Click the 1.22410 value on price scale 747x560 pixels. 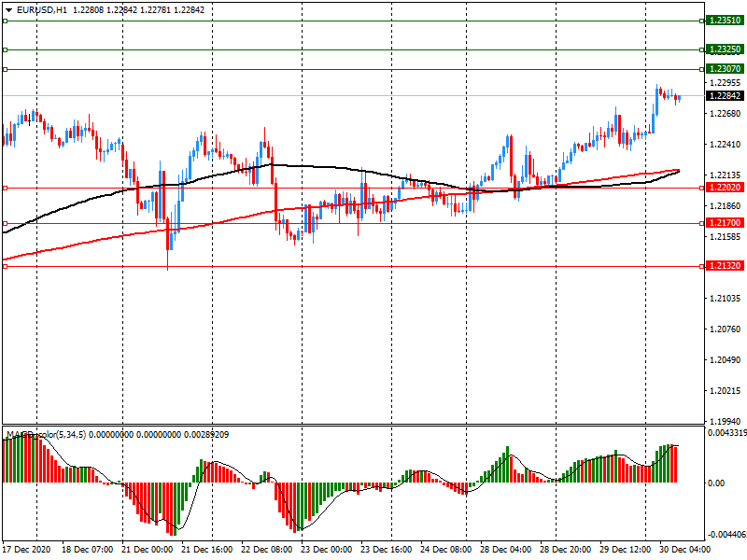point(726,145)
